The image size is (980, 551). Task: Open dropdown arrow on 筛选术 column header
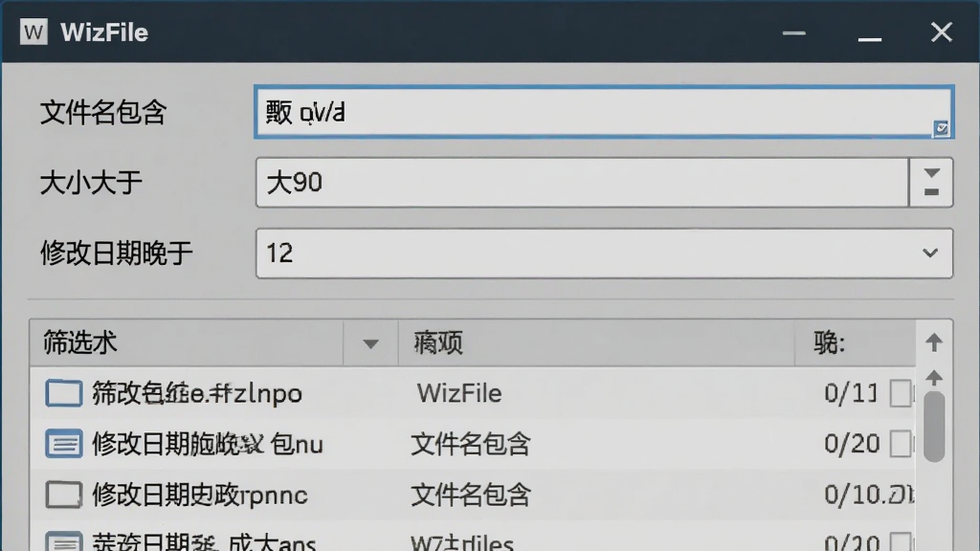pyautogui.click(x=370, y=343)
